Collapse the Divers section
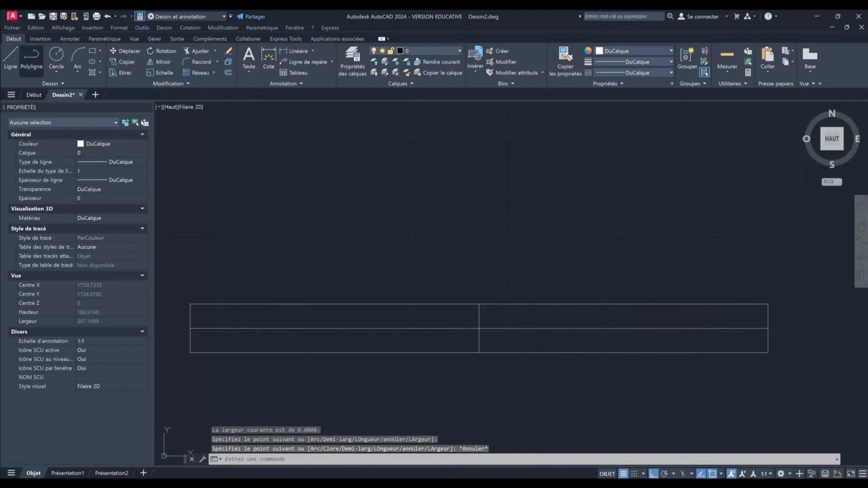 pyautogui.click(x=142, y=332)
